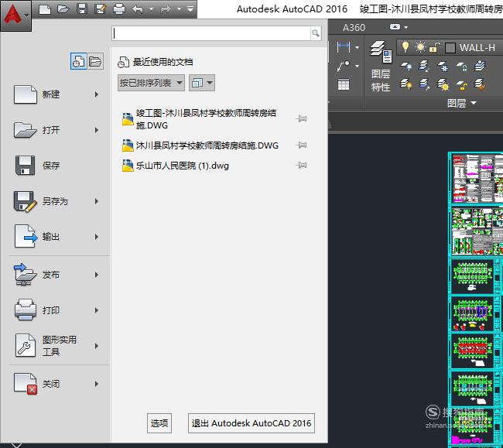
Task: Expand the 输出 submenu arrow
Action: point(97,237)
